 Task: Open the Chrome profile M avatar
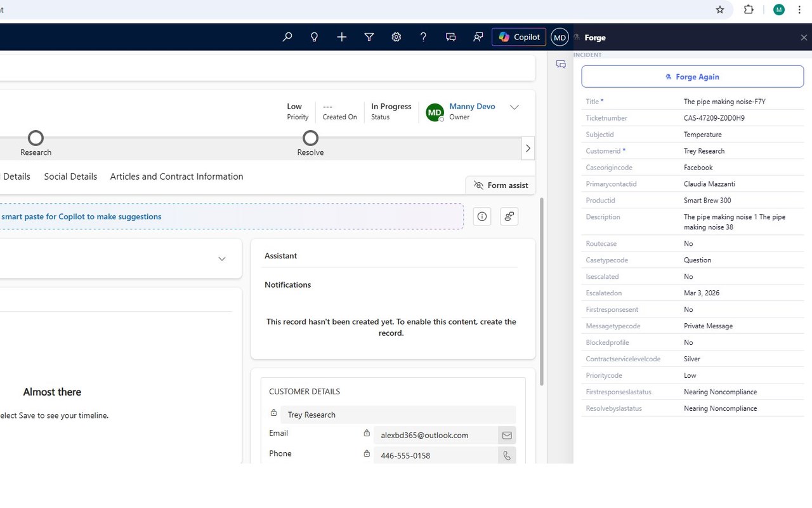[779, 10]
